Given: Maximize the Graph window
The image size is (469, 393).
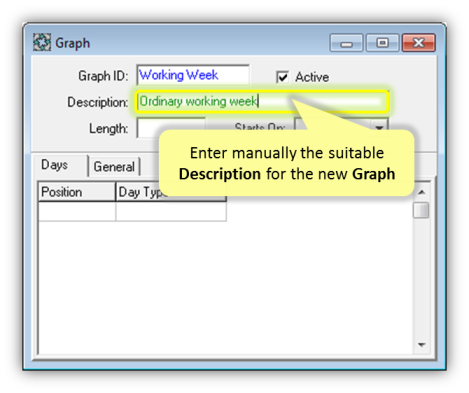Looking at the screenshot, I should click(382, 43).
